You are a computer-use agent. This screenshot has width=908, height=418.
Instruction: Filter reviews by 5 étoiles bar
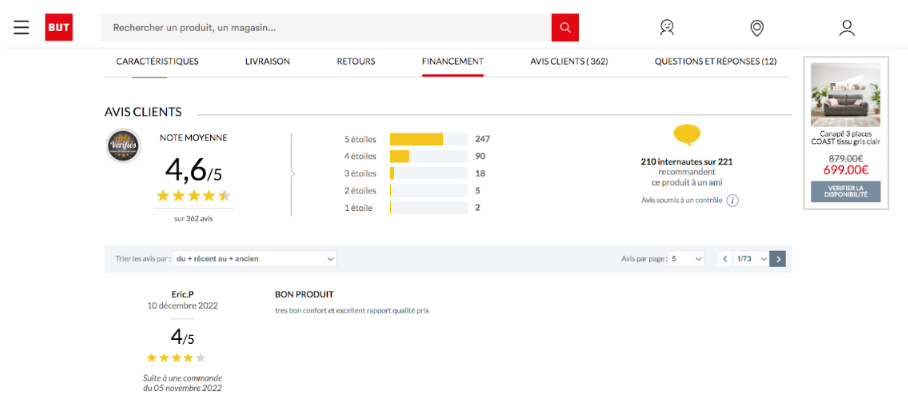point(428,139)
